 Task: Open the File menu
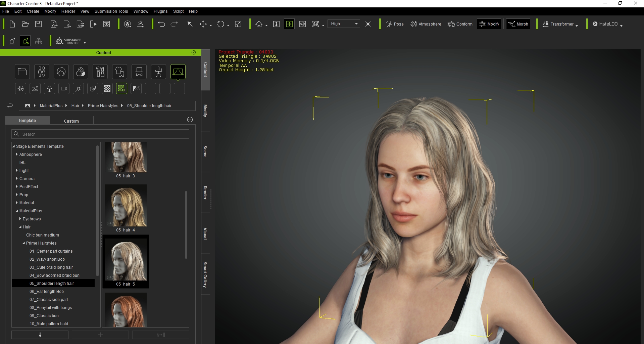6,11
